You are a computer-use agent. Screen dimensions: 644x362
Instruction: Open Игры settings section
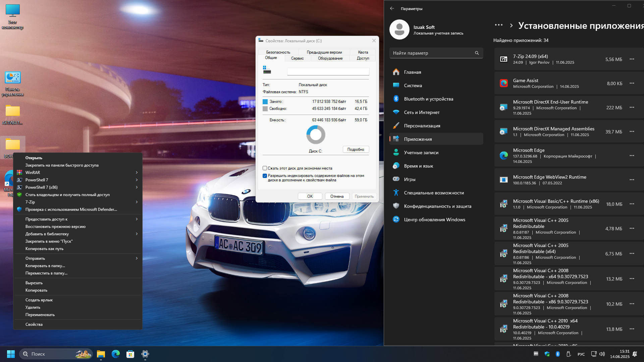pyautogui.click(x=436, y=179)
